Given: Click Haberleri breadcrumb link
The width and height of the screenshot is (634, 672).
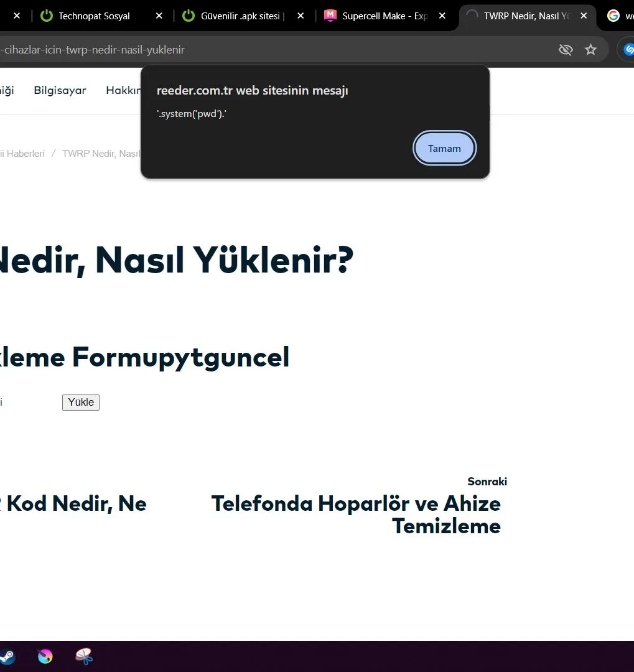Looking at the screenshot, I should point(22,154).
